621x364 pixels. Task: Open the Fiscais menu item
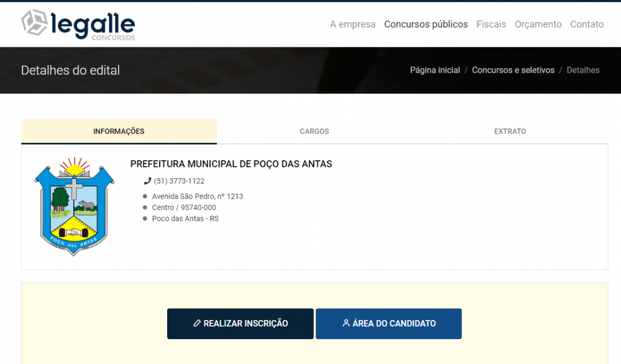[x=491, y=24]
